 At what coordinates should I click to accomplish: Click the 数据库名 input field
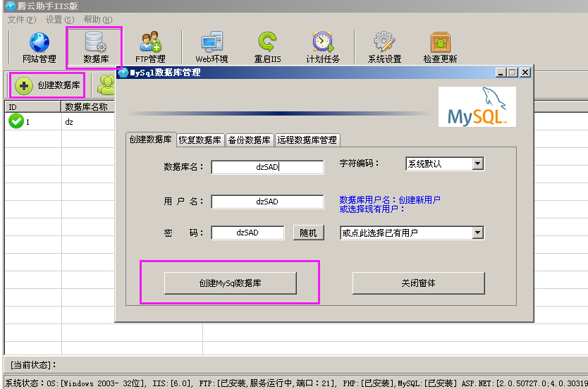tap(267, 167)
